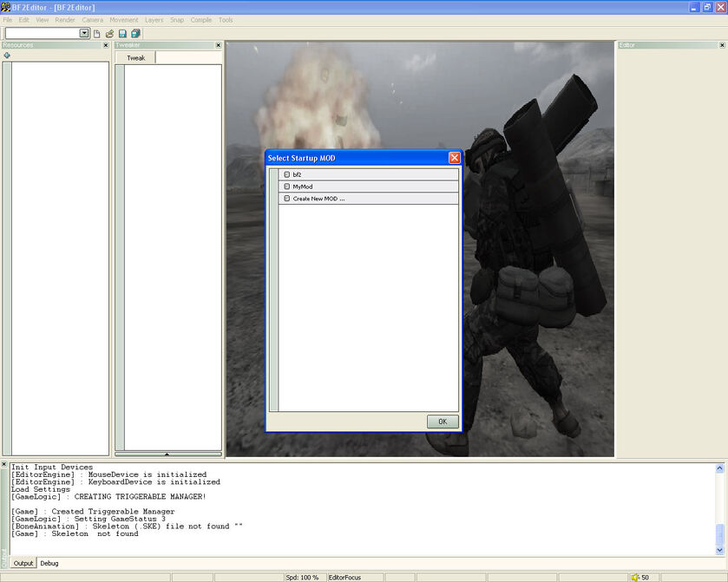Click the New document icon on the toolbar
Image resolution: width=728 pixels, height=582 pixels.
(x=96, y=33)
